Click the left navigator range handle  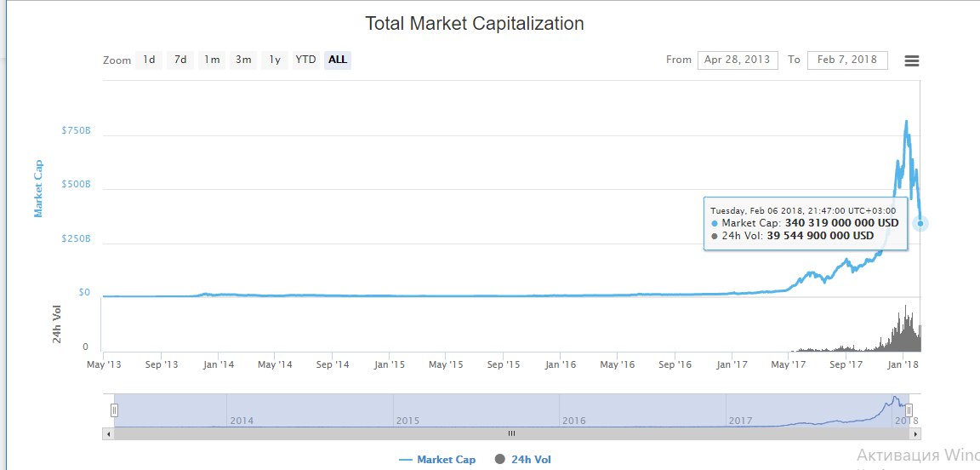tap(114, 410)
